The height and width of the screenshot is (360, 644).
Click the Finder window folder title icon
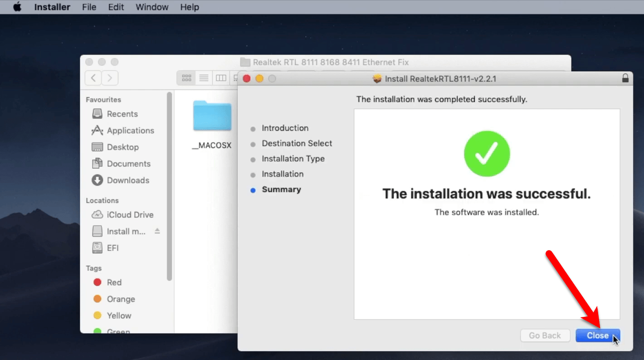pyautogui.click(x=245, y=62)
